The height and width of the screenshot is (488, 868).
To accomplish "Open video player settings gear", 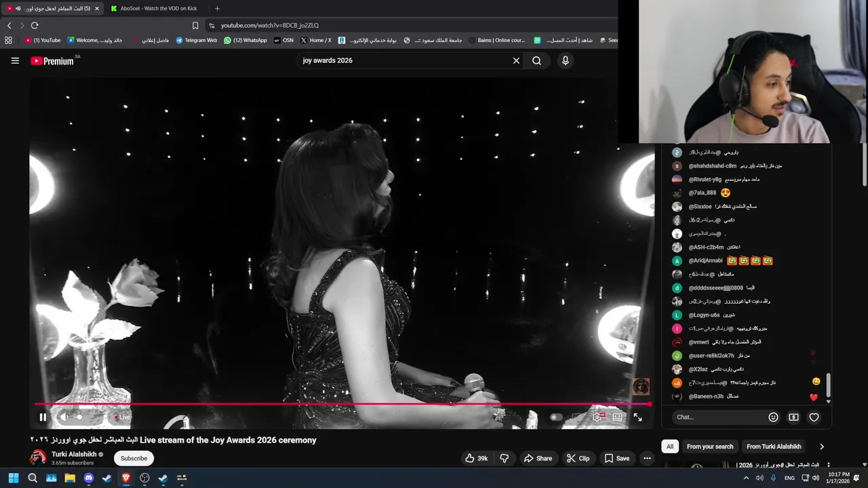I will click(597, 417).
